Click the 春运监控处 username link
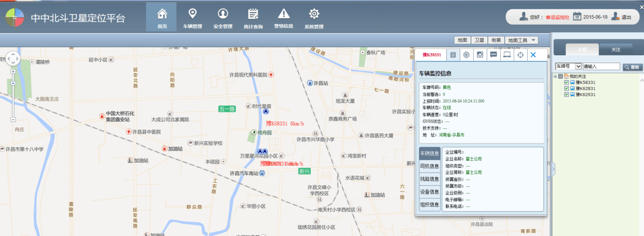This screenshot has height=236, width=644. coord(557,17)
